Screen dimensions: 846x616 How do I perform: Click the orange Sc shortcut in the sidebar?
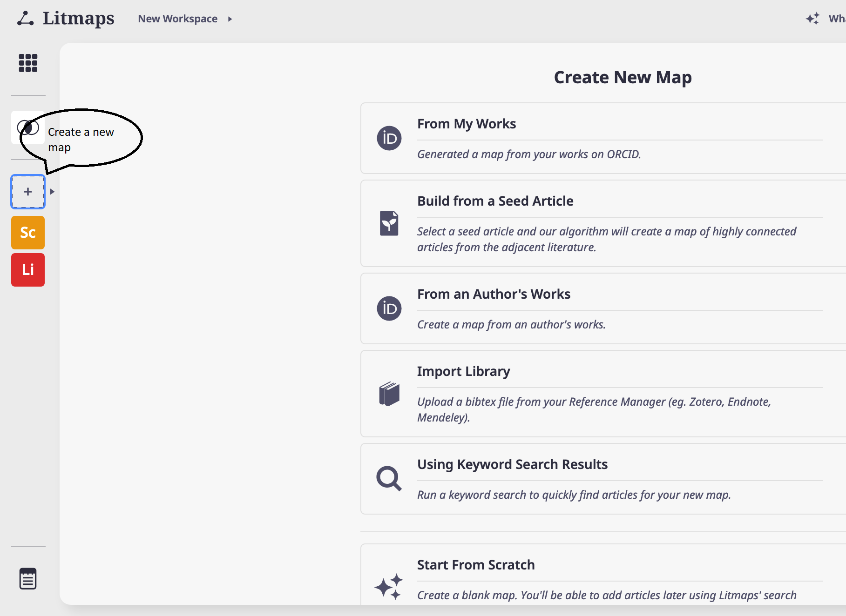pyautogui.click(x=27, y=232)
